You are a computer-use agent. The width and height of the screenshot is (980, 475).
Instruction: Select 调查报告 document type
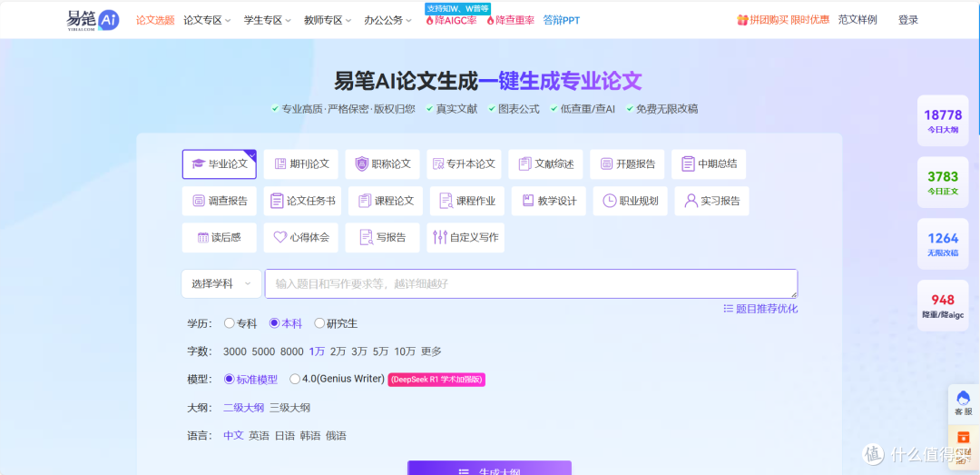click(x=220, y=201)
